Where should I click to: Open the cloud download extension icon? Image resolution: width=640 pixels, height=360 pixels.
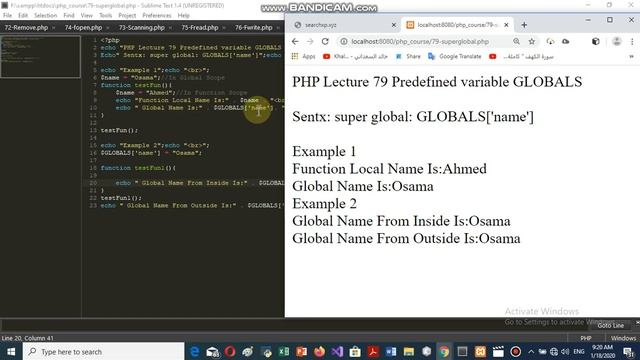tap(550, 41)
